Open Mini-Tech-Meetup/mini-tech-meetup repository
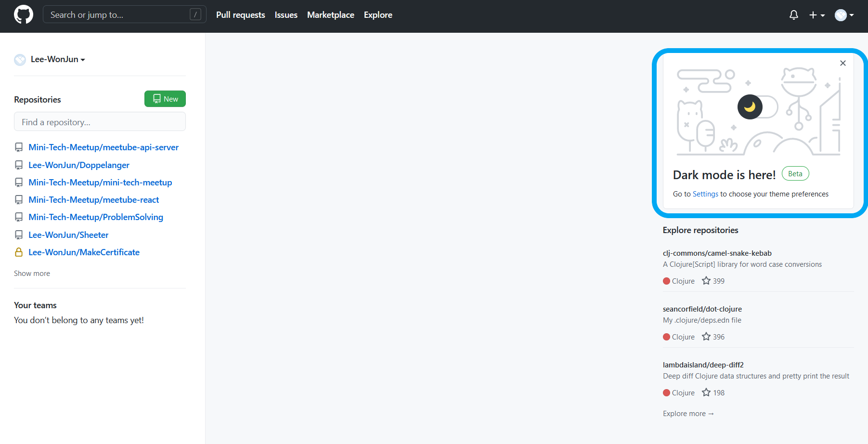 [100, 183]
